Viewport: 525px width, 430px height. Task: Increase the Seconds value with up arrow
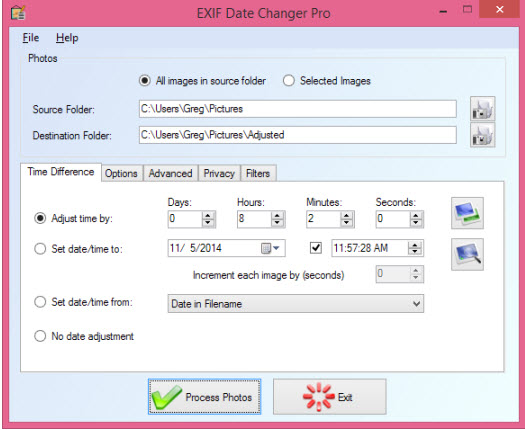tap(416, 215)
